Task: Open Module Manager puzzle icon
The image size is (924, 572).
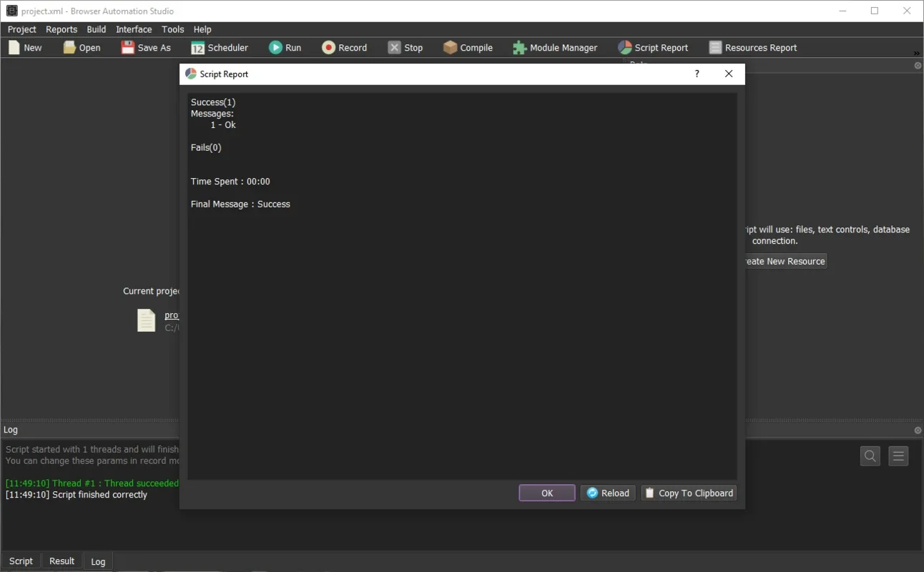Action: pos(520,47)
